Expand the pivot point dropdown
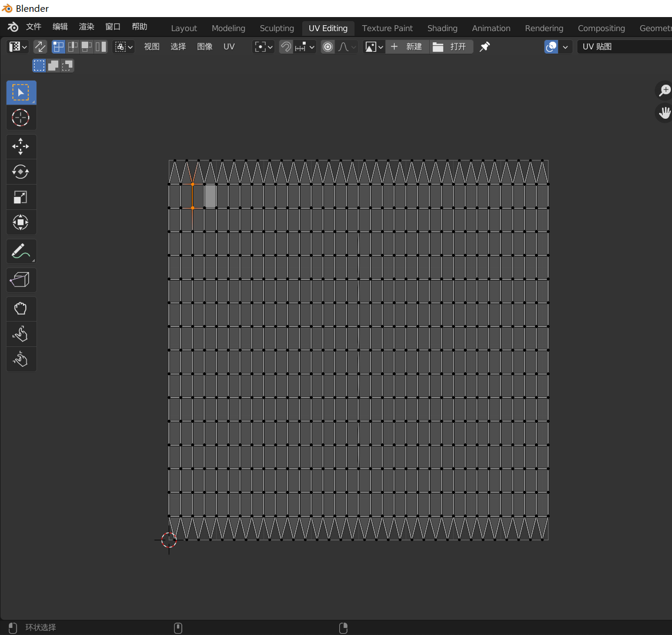Image resolution: width=672 pixels, height=635 pixels. click(x=263, y=46)
